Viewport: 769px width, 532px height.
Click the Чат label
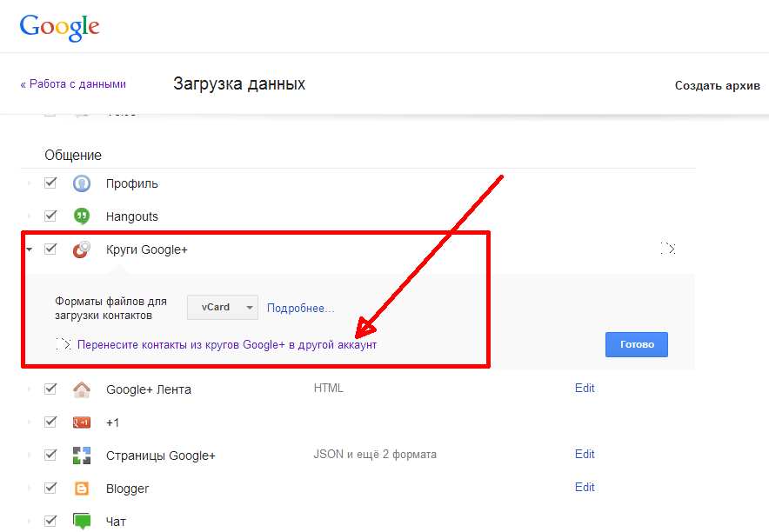(x=117, y=522)
